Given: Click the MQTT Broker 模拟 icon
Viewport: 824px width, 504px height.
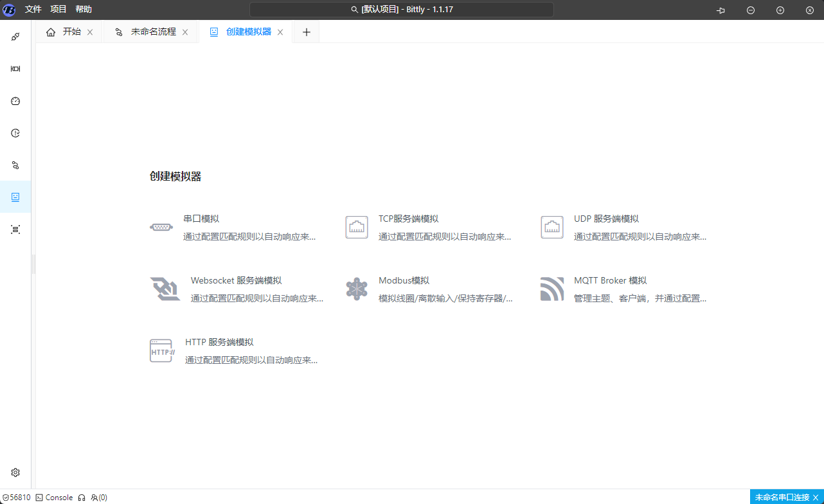Looking at the screenshot, I should coord(552,289).
